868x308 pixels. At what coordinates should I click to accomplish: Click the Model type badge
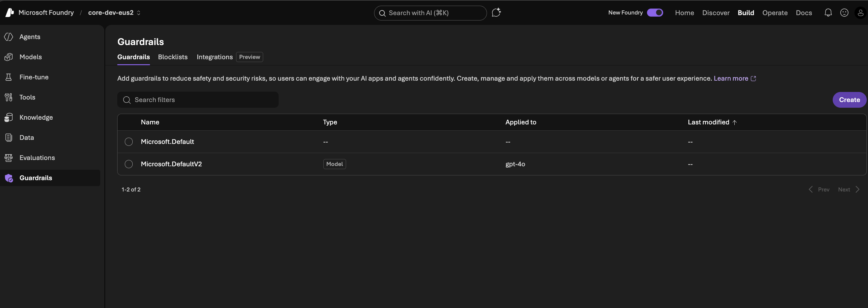tap(334, 164)
